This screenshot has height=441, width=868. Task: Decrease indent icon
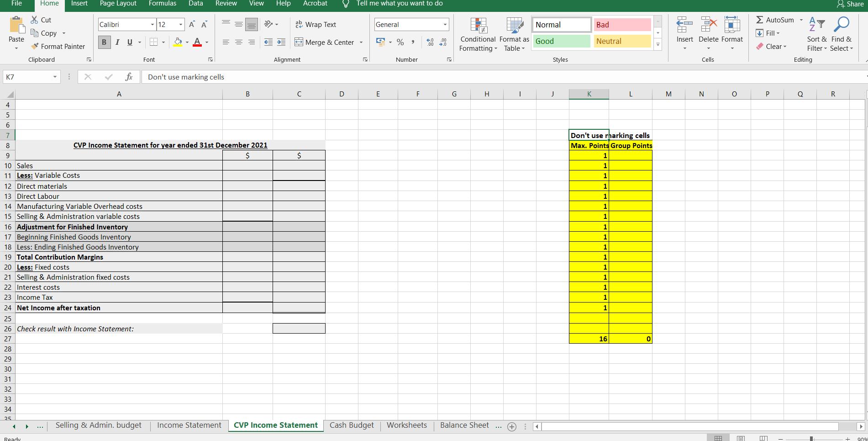(x=268, y=42)
